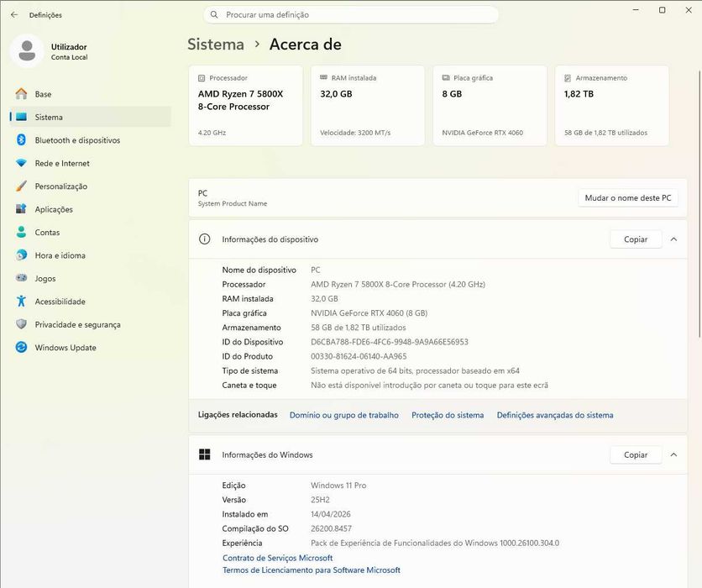Copy the device information
Viewport: 702px width, 588px height.
(x=636, y=239)
